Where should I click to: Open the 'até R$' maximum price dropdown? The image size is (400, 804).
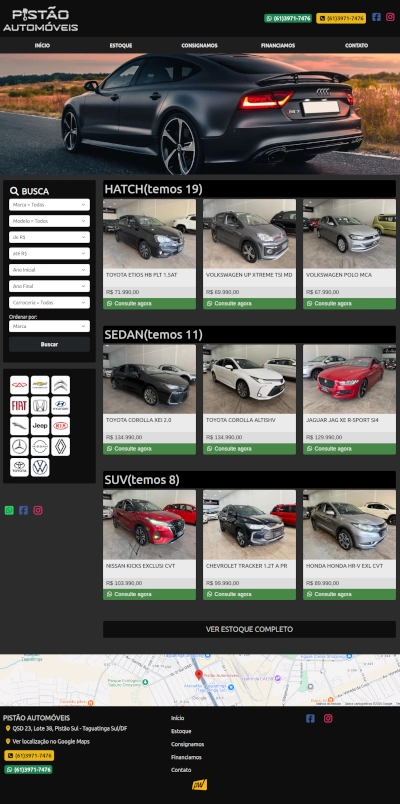pos(49,254)
